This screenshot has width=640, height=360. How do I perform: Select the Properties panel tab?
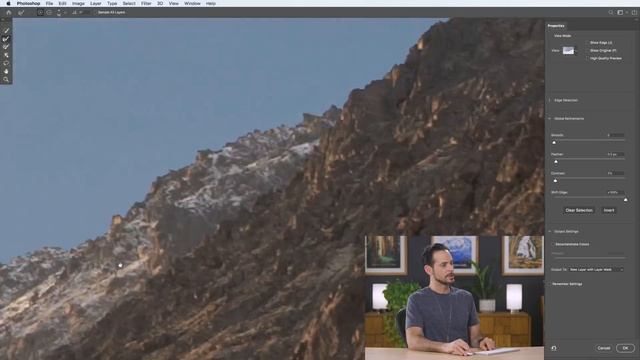pos(556,26)
